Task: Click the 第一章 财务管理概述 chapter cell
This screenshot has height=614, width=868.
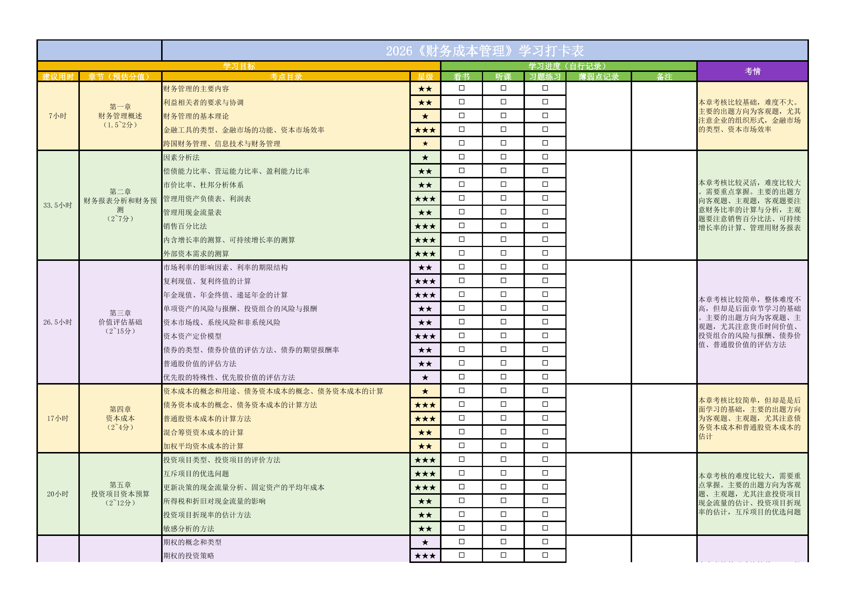Action: point(120,116)
